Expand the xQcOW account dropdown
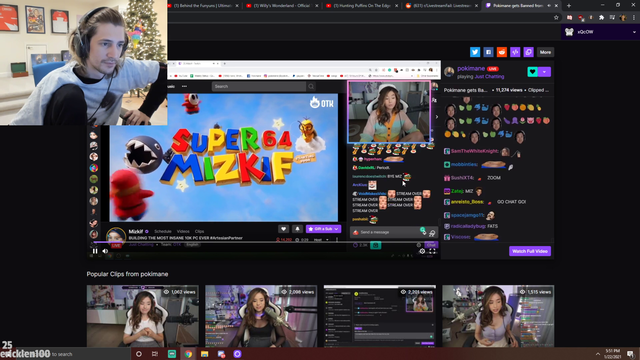This screenshot has height=360, width=640. (634, 32)
